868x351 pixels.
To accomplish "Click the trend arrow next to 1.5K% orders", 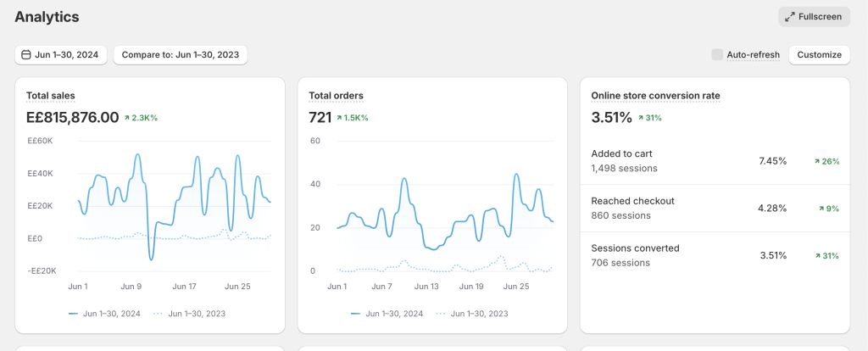I will 339,118.
